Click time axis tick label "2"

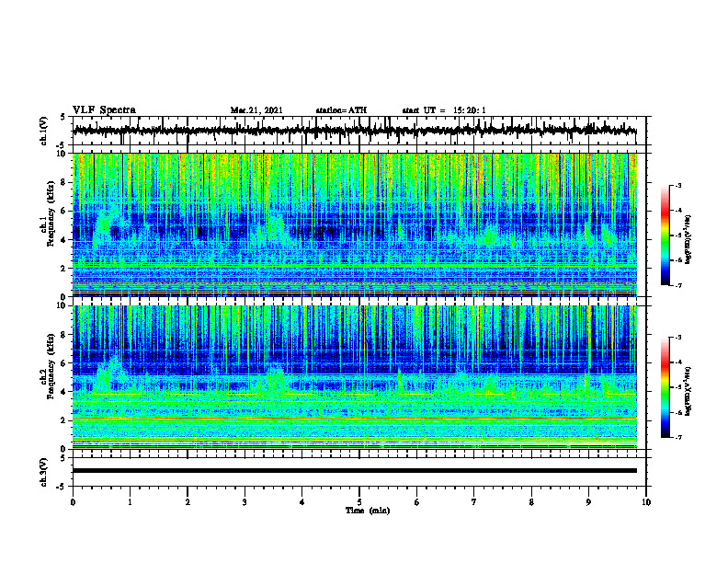click(188, 502)
